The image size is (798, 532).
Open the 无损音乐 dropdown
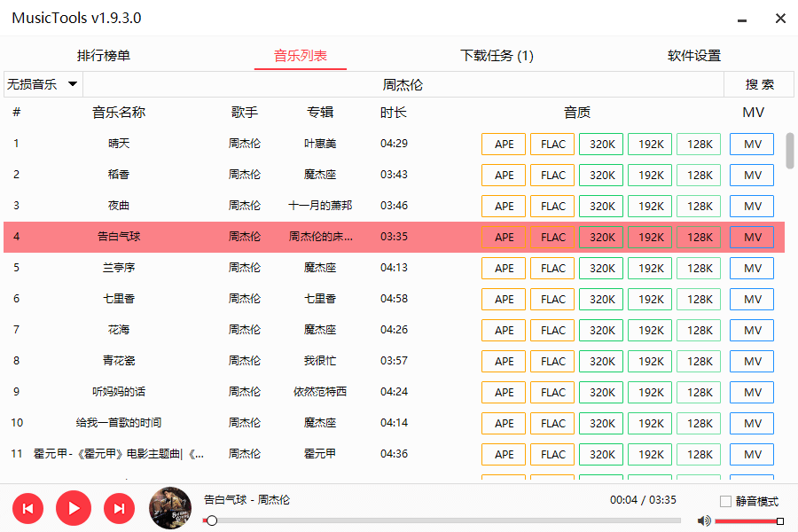[43, 84]
